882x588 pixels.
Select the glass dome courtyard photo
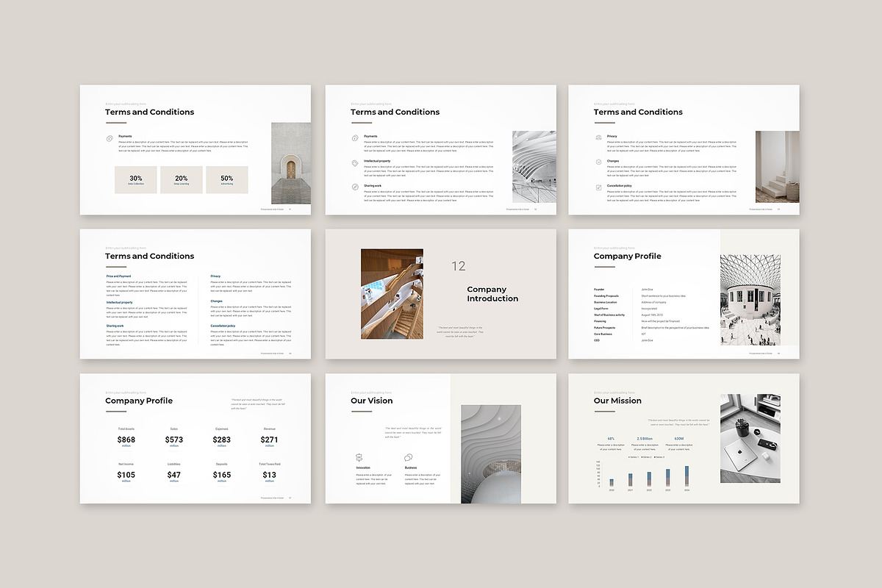point(750,300)
